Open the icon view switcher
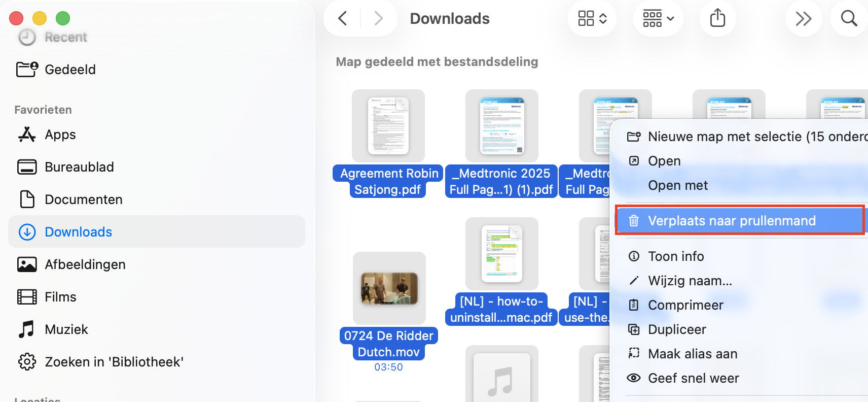The width and height of the screenshot is (868, 402). tap(592, 19)
